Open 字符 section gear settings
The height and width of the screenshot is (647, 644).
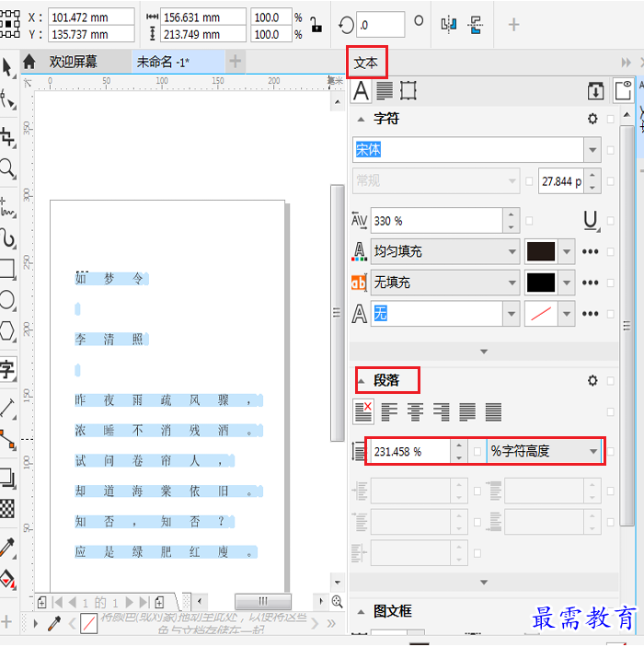coord(592,119)
